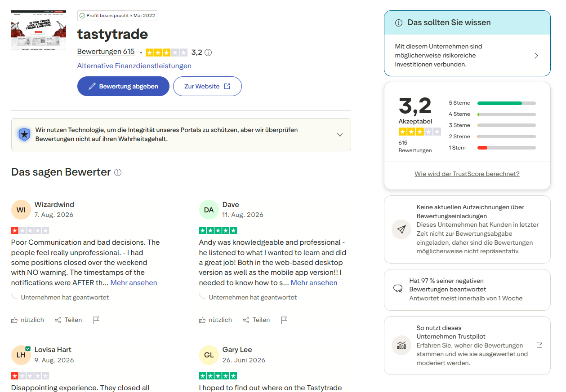The image size is (566, 392).
Task: Click the pencil icon in Bewertung abgeben
Action: point(92,86)
